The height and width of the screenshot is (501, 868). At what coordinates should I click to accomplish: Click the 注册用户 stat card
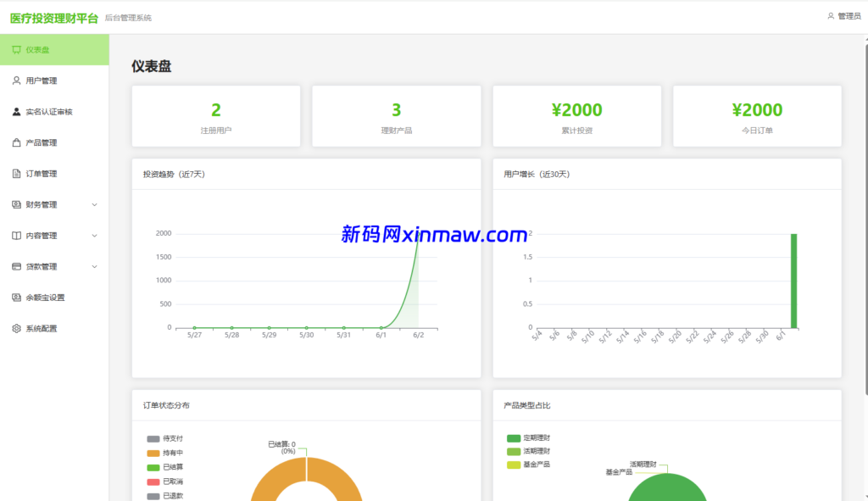(216, 116)
